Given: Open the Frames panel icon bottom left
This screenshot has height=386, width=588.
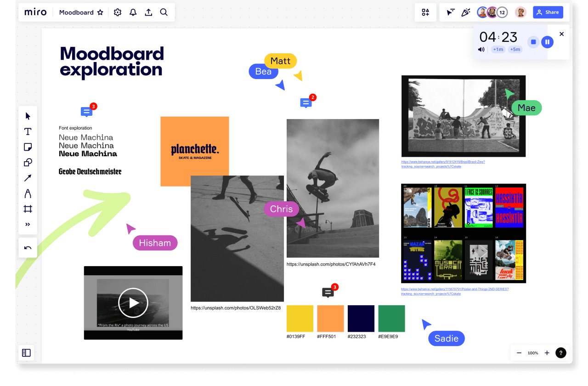Looking at the screenshot, I should pos(26,352).
